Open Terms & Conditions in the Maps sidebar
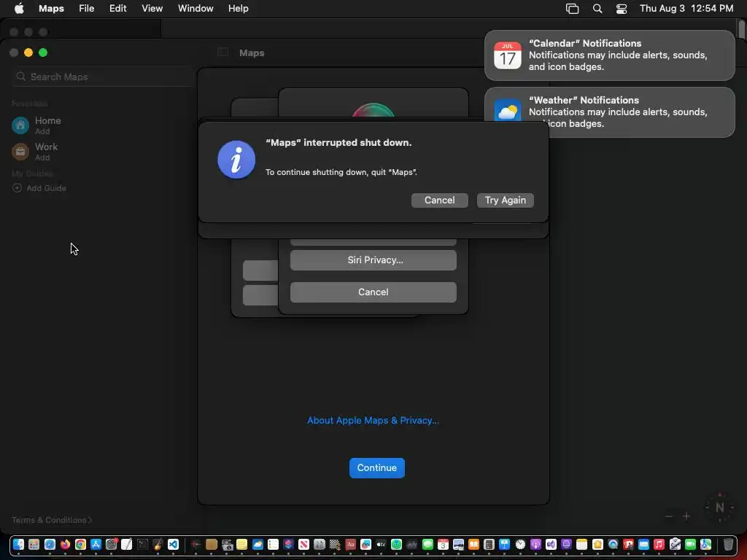 point(52,520)
